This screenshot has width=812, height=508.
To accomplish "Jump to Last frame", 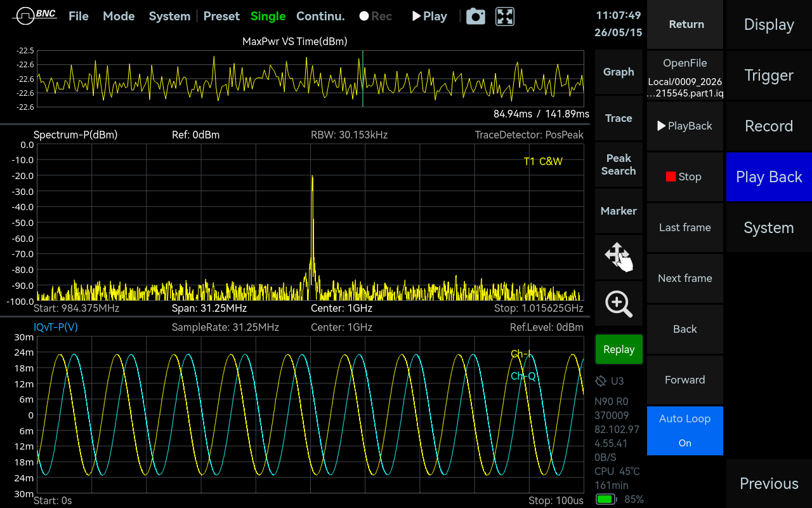I will 685,227.
